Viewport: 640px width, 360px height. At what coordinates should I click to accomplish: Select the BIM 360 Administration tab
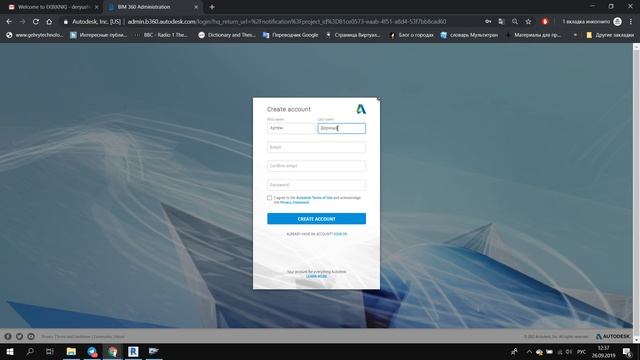[153, 7]
